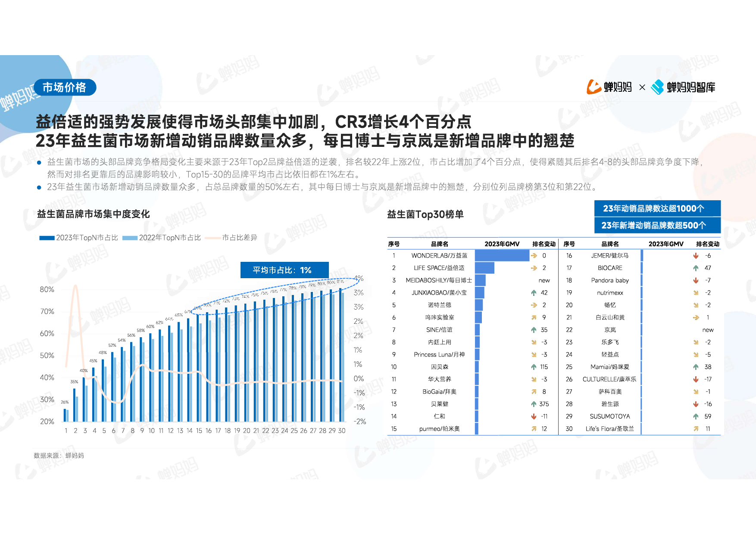This screenshot has width=756, height=534.
Task: Click the yellow right arrow for WONDERLAB/万益蓝
Action: 534,256
